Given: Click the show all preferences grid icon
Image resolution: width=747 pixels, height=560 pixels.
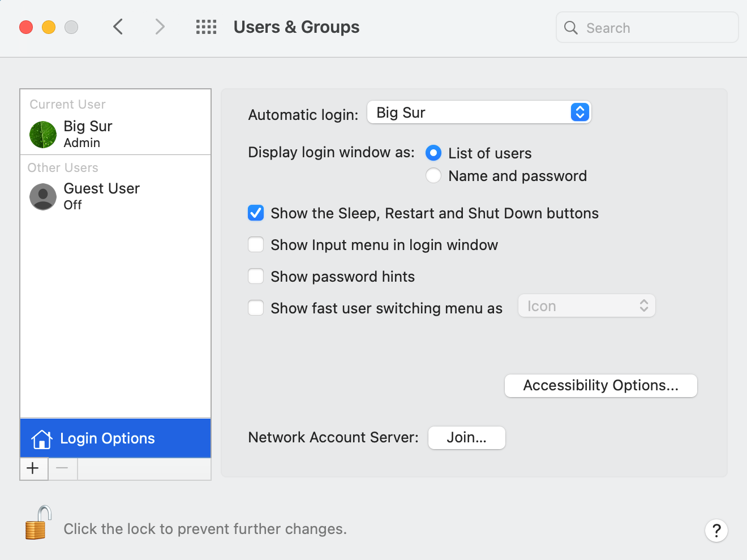Looking at the screenshot, I should pyautogui.click(x=206, y=27).
